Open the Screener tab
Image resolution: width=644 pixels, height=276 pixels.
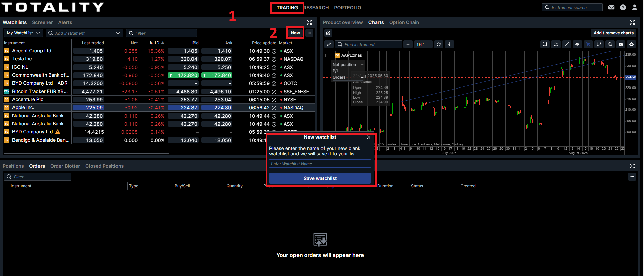click(43, 22)
